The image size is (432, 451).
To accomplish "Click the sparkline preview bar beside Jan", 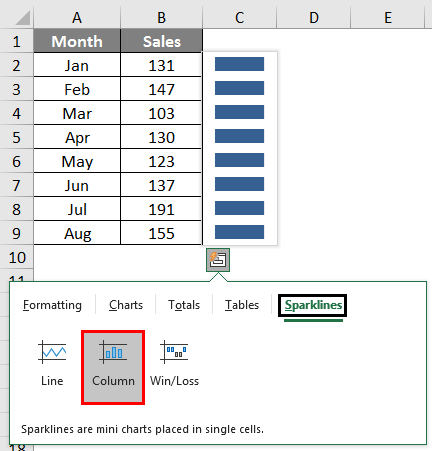I will pyautogui.click(x=239, y=64).
